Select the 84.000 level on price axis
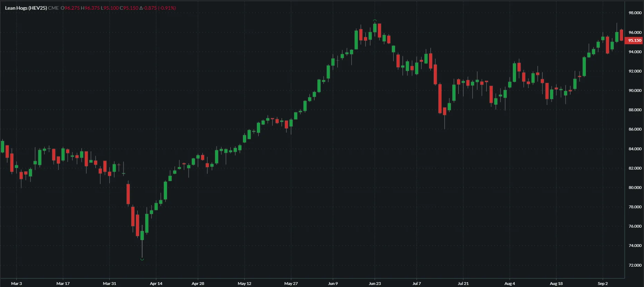Viewport: 644px width, 287px height. [x=635, y=149]
